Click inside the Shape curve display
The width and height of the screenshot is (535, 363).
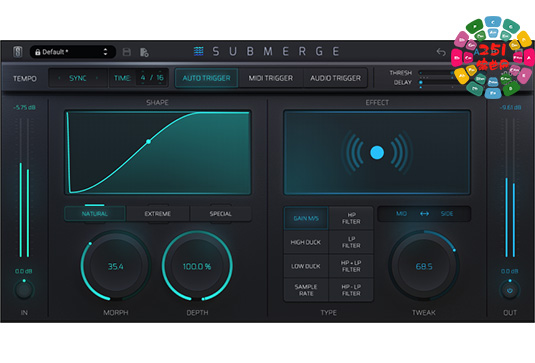[x=158, y=153]
